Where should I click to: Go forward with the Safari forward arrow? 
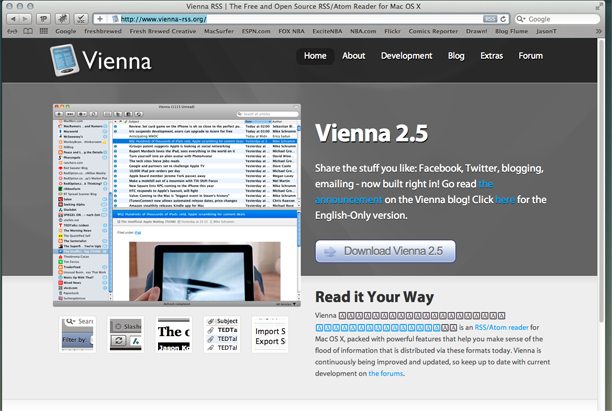[x=25, y=19]
